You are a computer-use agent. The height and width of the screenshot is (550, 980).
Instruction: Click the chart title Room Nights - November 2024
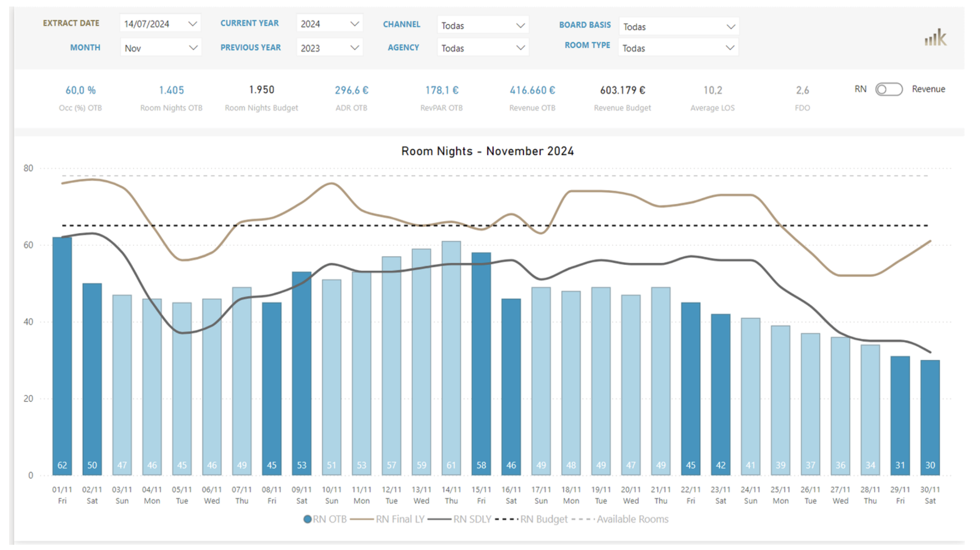pyautogui.click(x=487, y=151)
